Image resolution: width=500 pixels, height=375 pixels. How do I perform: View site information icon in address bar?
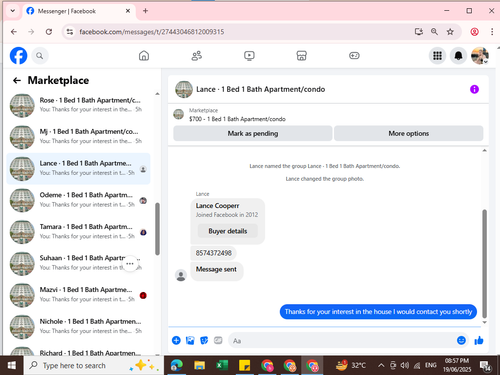click(x=70, y=32)
